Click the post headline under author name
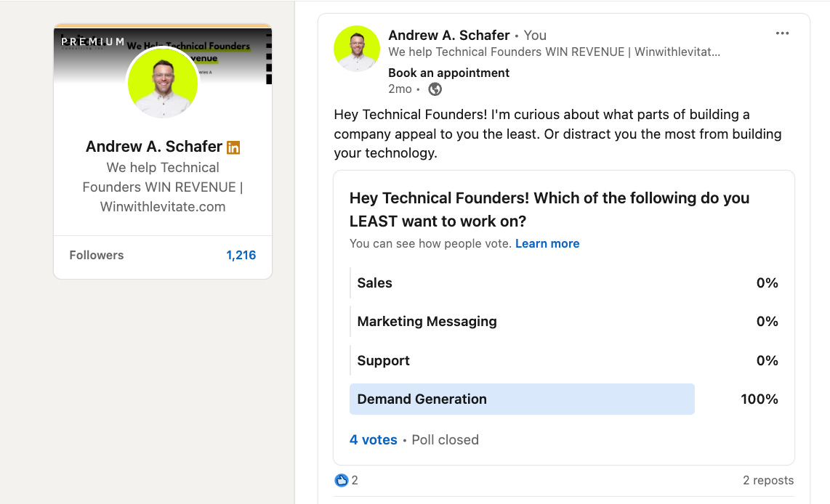The height and width of the screenshot is (504, 830). click(554, 52)
